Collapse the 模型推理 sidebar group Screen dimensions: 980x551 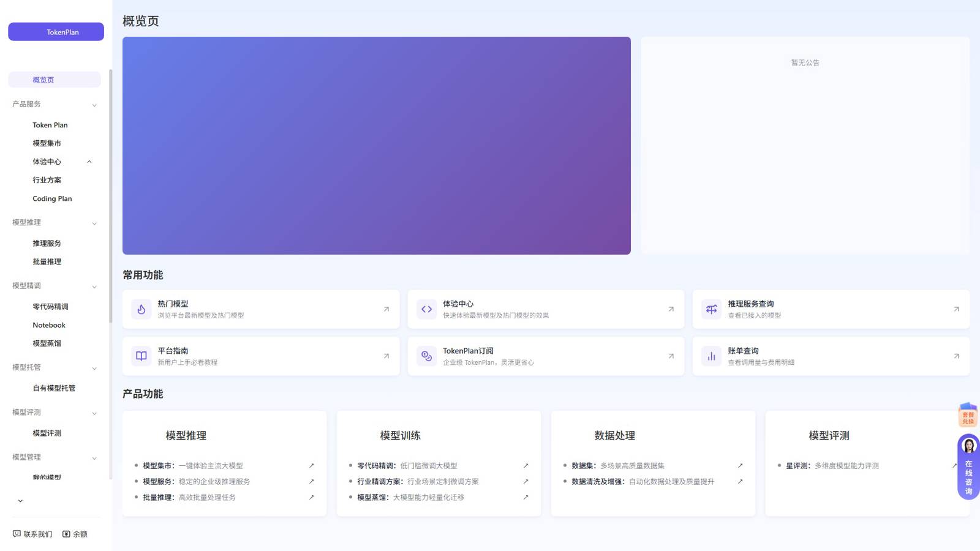click(94, 223)
